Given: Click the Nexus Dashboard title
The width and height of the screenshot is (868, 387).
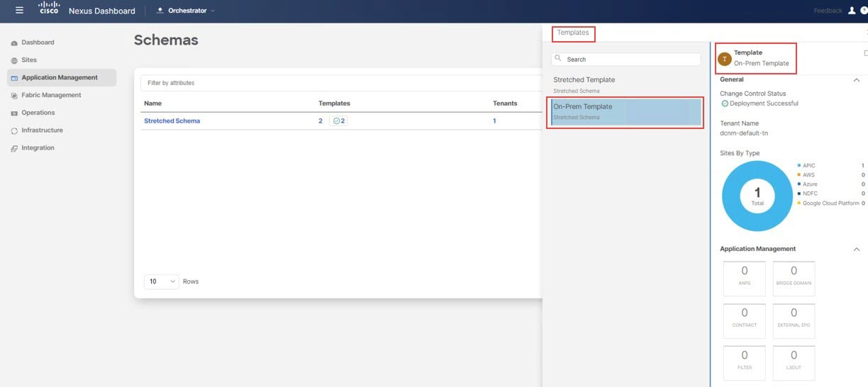Looking at the screenshot, I should 102,11.
